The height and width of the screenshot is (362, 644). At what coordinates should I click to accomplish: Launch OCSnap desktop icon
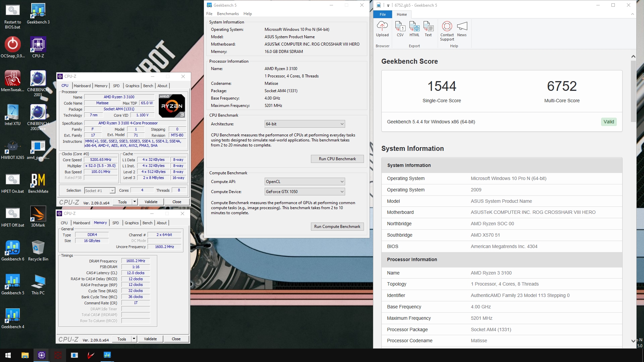pos(12,47)
